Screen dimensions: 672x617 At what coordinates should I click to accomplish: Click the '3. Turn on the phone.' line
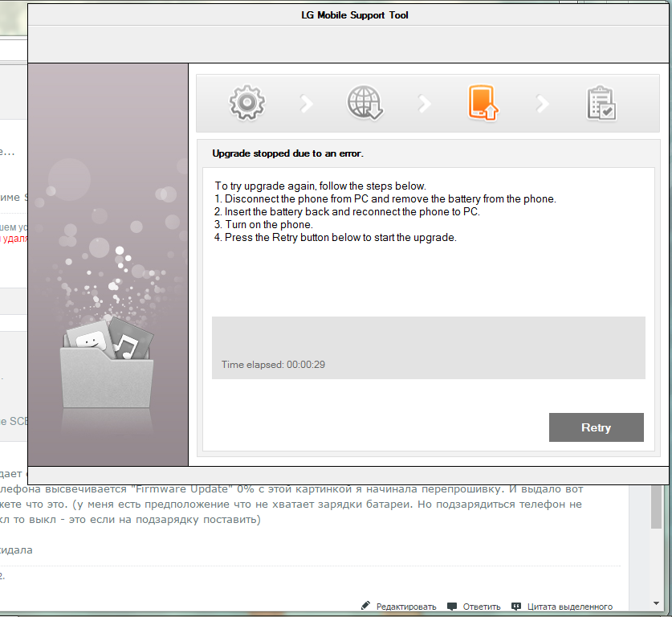(x=263, y=225)
